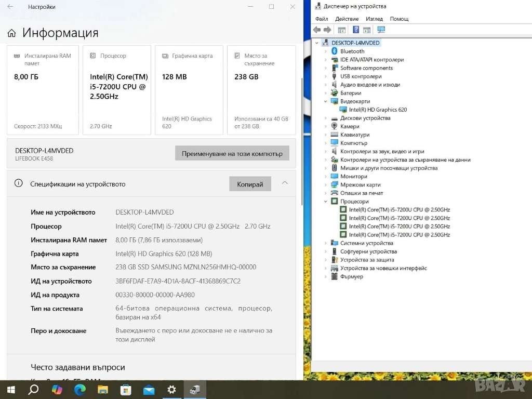532x399 pixels.
Task: Collapse the Спецификации на устройството section
Action: point(285,183)
